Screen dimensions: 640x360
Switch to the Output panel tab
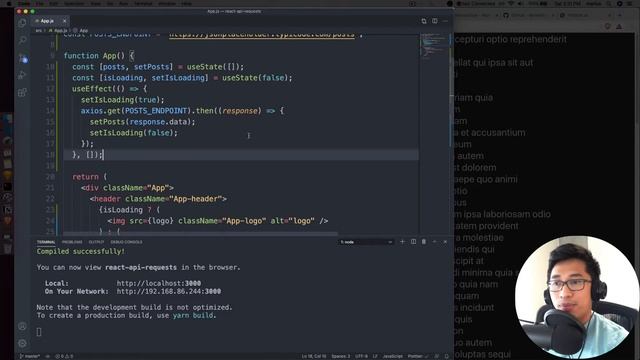click(x=96, y=242)
